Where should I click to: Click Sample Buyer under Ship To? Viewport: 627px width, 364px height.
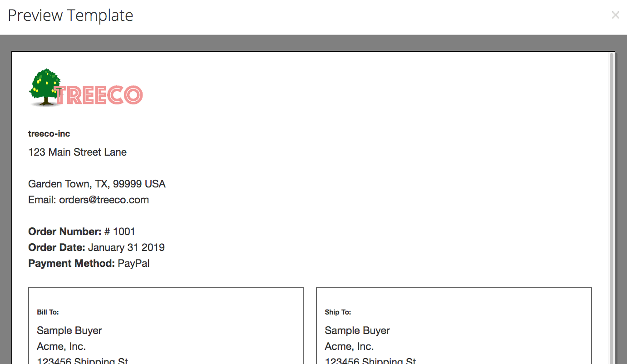[357, 330]
